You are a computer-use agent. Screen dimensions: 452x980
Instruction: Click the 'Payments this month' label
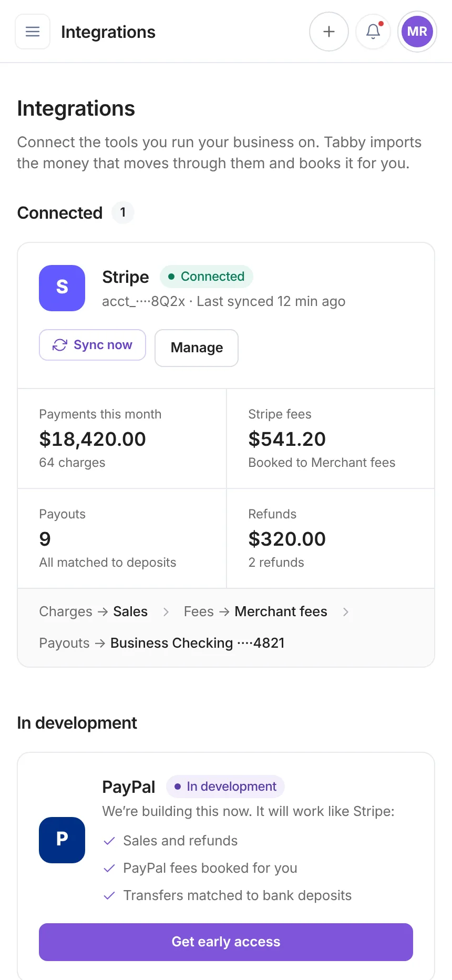pyautogui.click(x=100, y=414)
